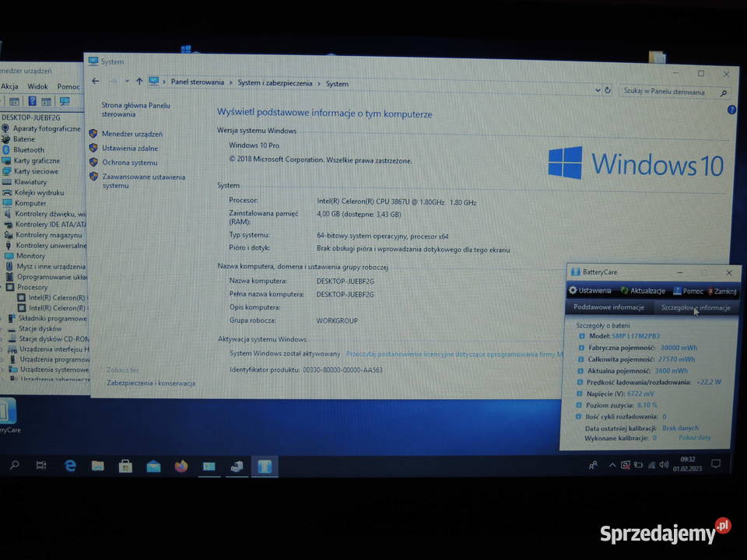The height and width of the screenshot is (560, 747).
Task: Click up-level arrow in System window
Action: (x=139, y=82)
